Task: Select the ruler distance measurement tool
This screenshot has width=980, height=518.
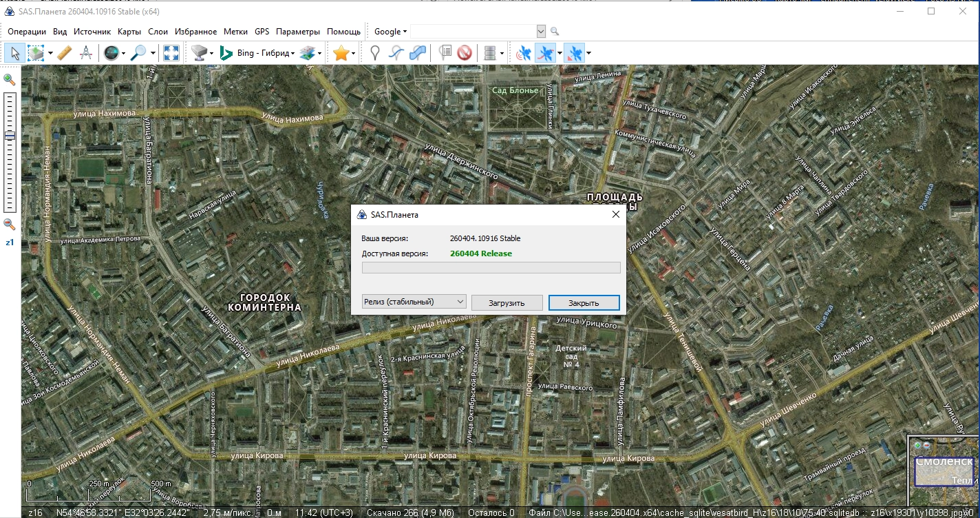Action: (65, 53)
